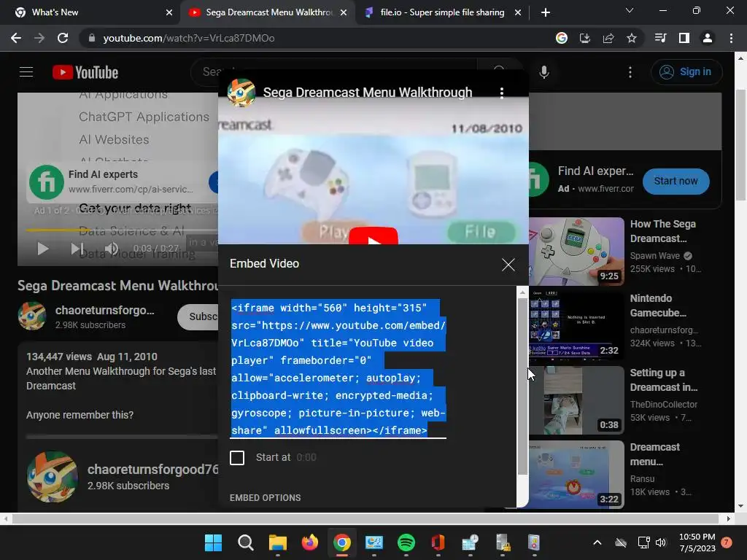This screenshot has height=560, width=747.
Task: Open How The Sega Dreamcast video thumbnail
Action: [576, 252]
